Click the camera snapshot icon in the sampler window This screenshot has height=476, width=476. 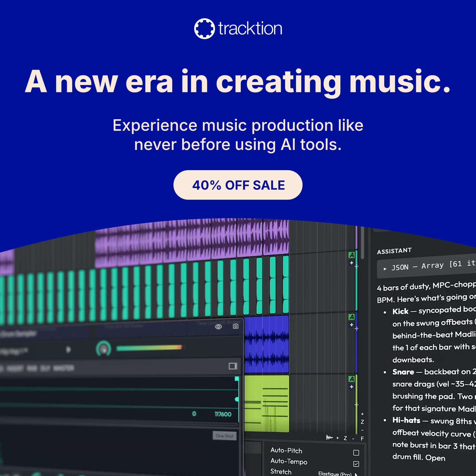pos(235,327)
